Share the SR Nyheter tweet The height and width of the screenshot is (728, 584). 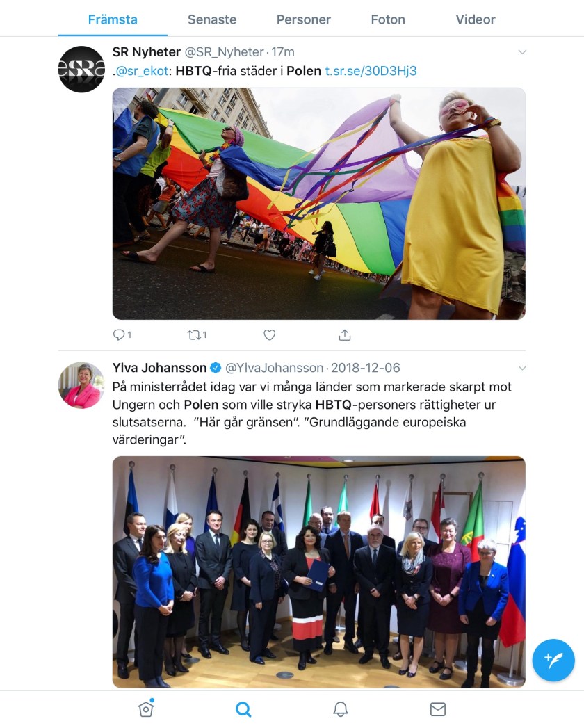(344, 334)
